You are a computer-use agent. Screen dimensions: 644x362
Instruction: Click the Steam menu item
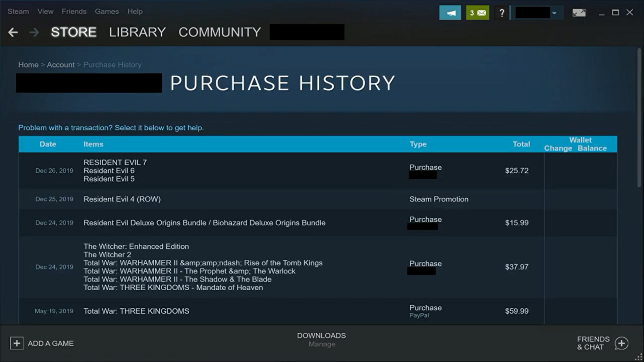(18, 11)
